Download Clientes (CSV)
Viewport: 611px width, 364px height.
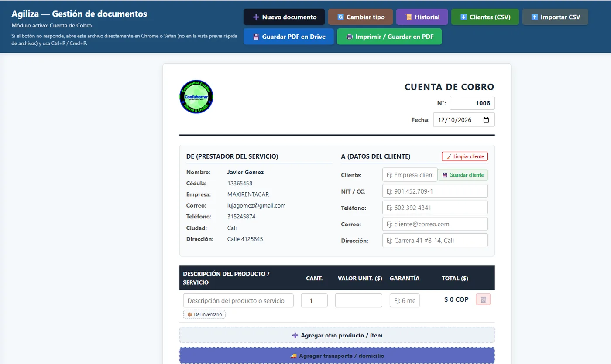(485, 17)
